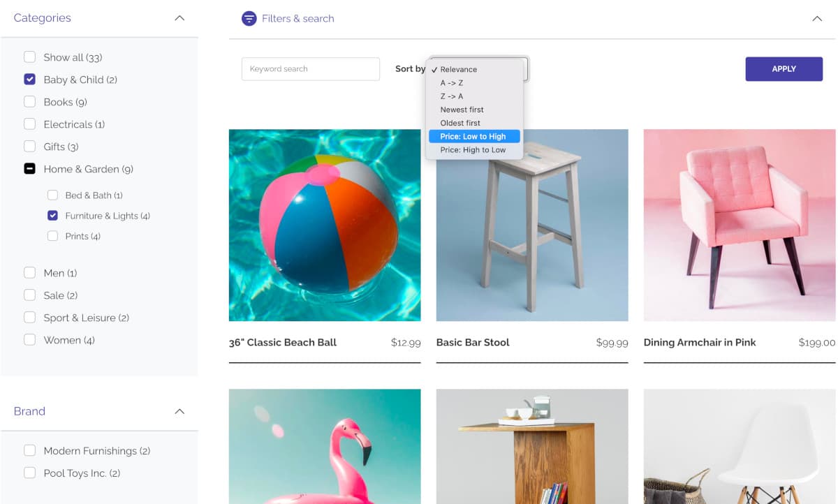The height and width of the screenshot is (504, 838).
Task: Select the Prints subcategory checkbox
Action: [52, 236]
